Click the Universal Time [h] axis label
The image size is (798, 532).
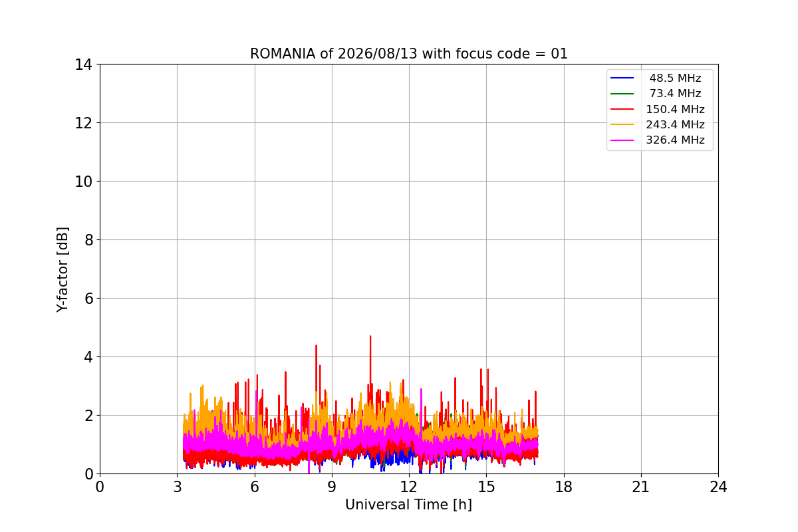point(408,505)
